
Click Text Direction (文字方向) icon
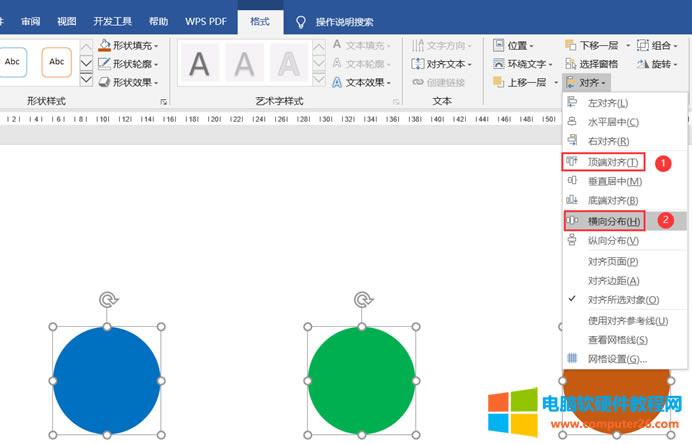[x=417, y=45]
